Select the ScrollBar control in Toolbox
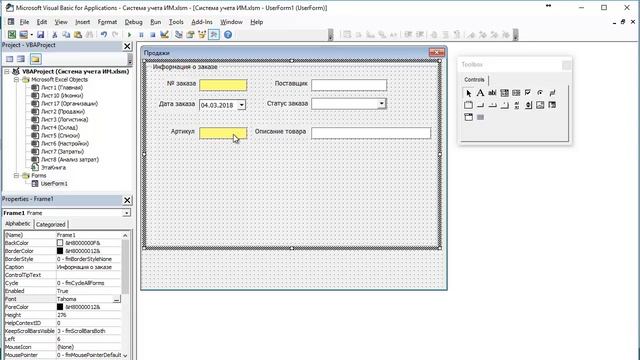640x360 pixels. pos(516,105)
